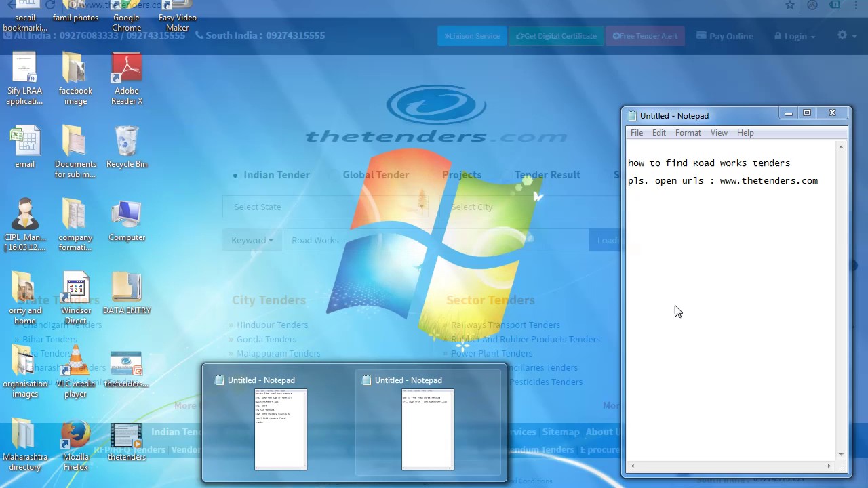
Task: Select the Computer desktop icon
Action: [127, 220]
